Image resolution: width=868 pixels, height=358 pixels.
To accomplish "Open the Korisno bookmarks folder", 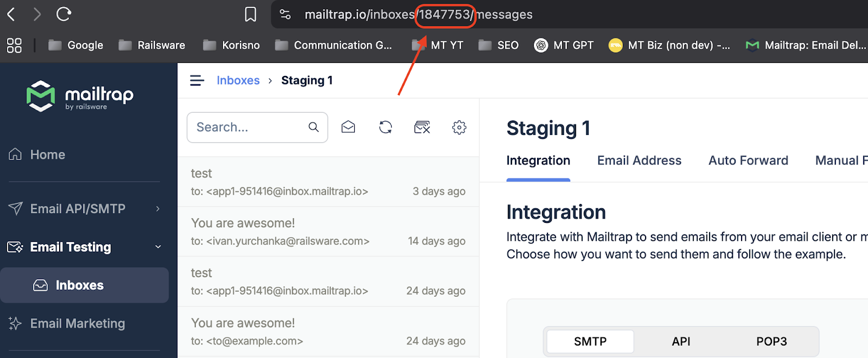I will (232, 46).
